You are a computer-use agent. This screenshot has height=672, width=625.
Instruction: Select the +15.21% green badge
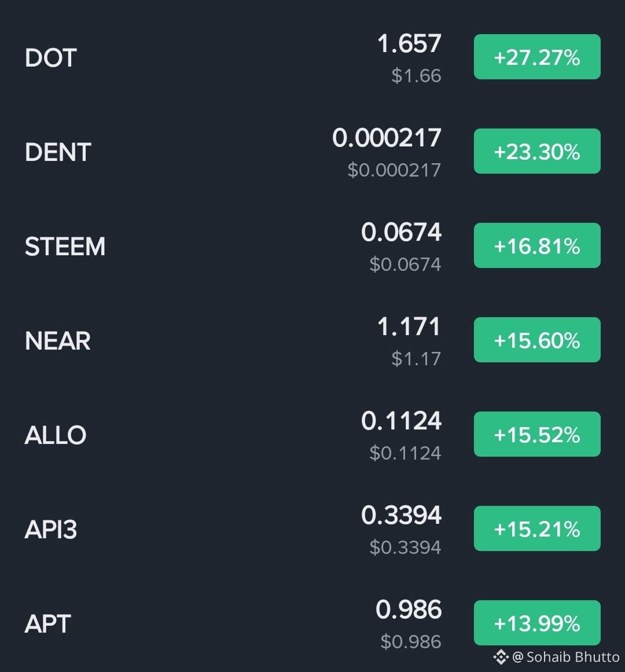point(537,528)
